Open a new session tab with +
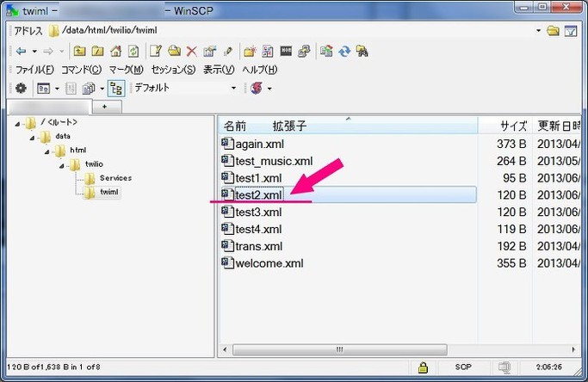Screen dimensions: 588x382 (108, 107)
